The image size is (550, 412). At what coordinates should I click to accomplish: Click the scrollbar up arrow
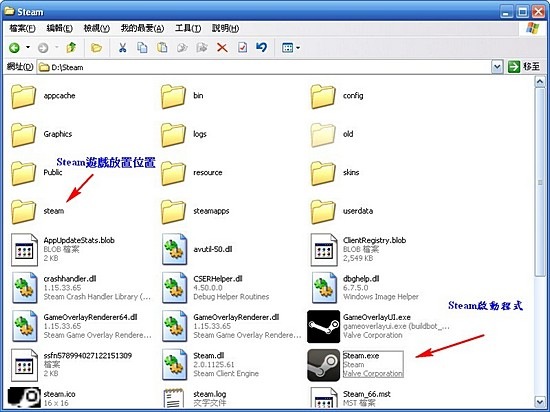pos(540,82)
